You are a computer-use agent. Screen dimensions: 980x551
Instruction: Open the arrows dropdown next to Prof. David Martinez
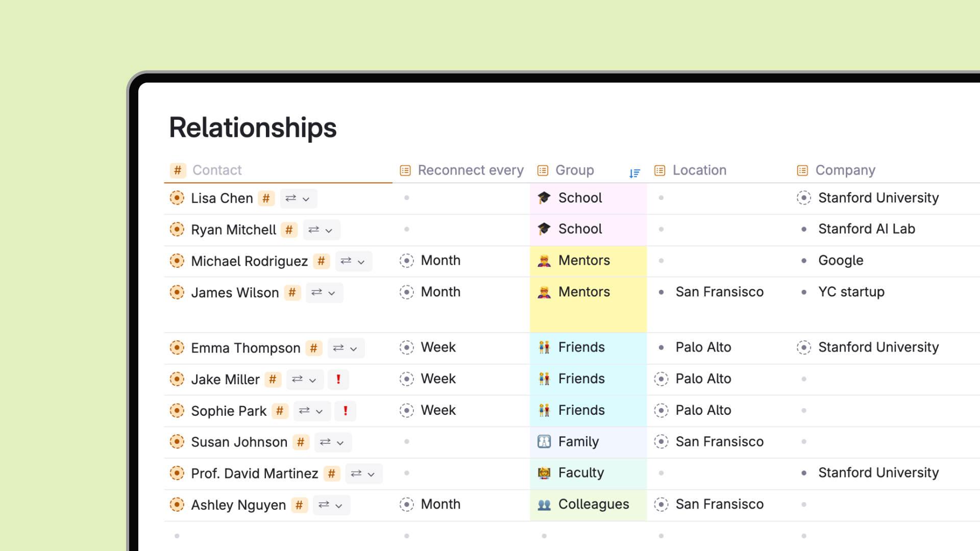click(x=364, y=473)
